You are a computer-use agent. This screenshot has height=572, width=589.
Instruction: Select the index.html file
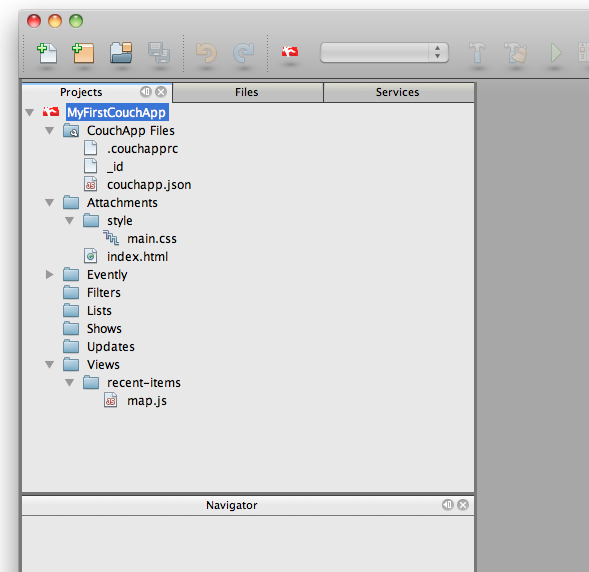(x=137, y=257)
